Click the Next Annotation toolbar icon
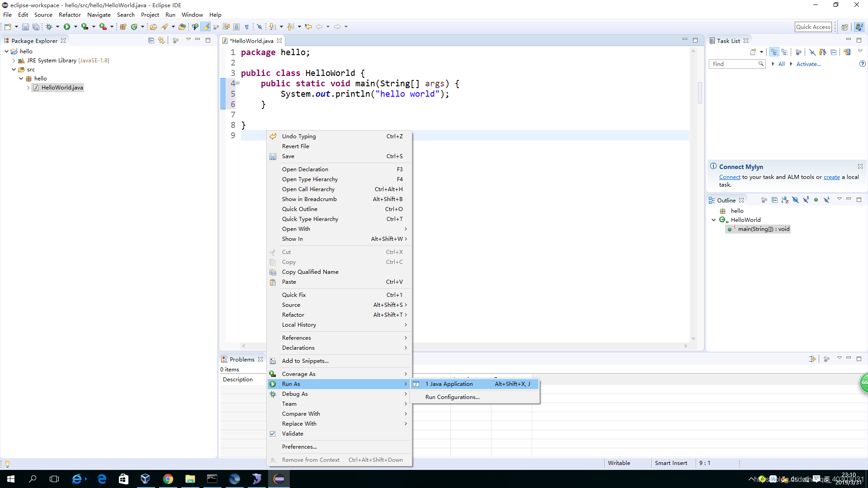 pyautogui.click(x=272, y=27)
